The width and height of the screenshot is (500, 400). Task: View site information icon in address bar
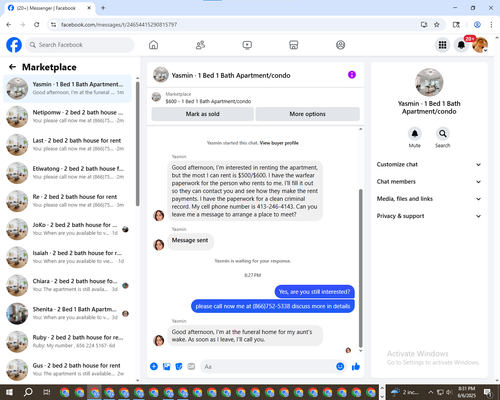53,24
